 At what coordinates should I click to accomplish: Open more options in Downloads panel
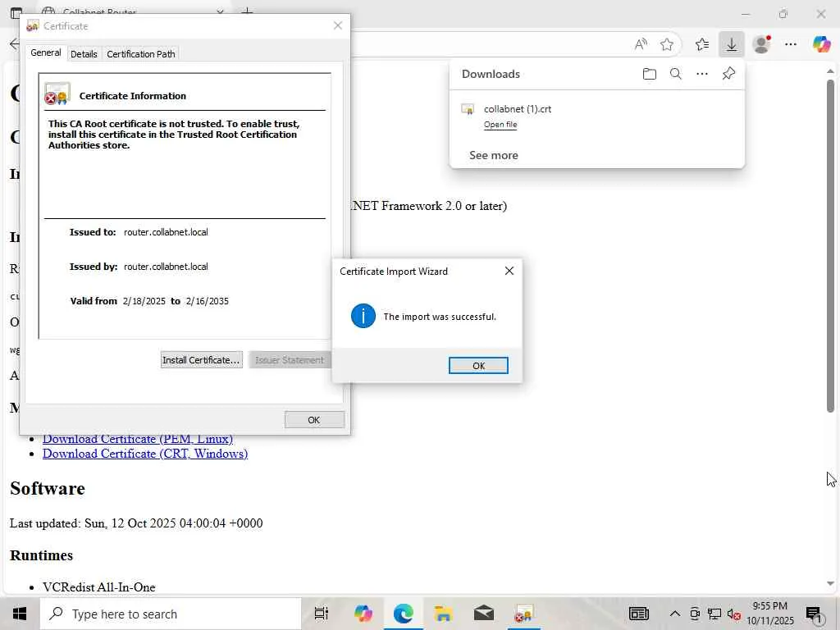click(702, 74)
